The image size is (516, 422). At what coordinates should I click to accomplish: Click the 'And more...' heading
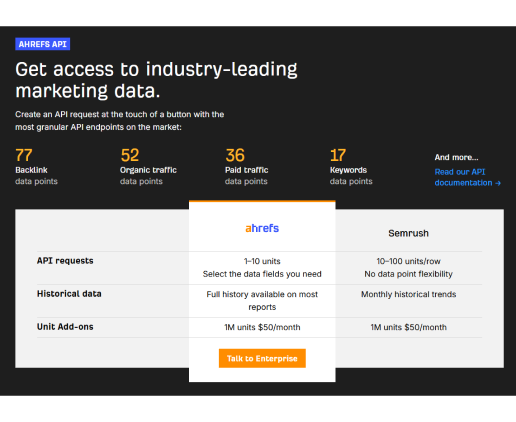click(x=456, y=157)
